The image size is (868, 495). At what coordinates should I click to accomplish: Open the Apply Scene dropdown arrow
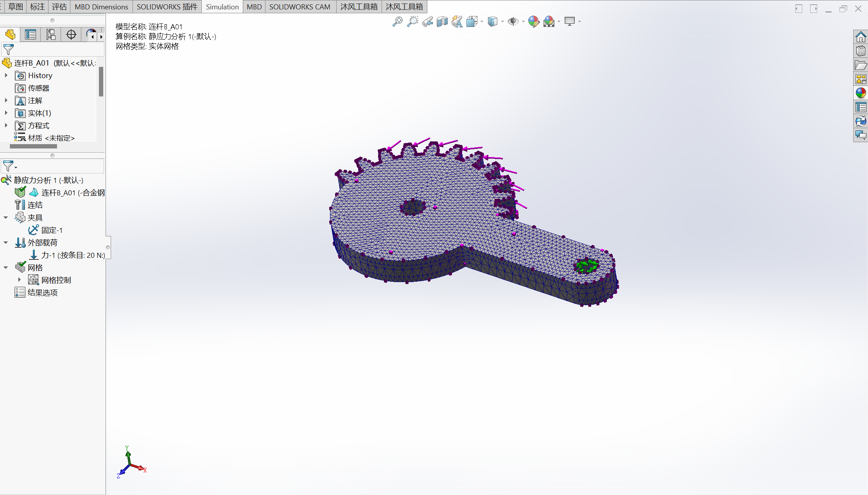pyautogui.click(x=559, y=22)
